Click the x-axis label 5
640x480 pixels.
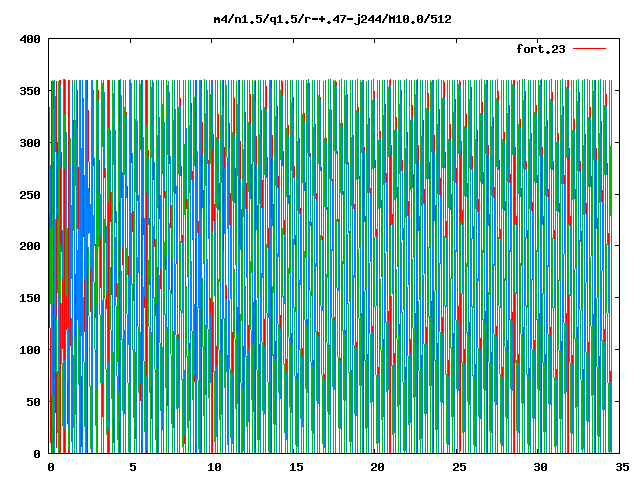pyautogui.click(x=133, y=467)
